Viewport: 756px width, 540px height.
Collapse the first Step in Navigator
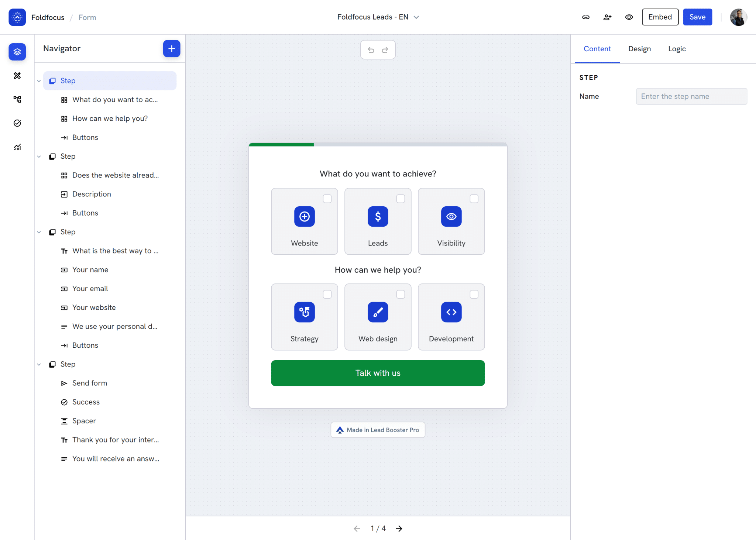tap(39, 81)
